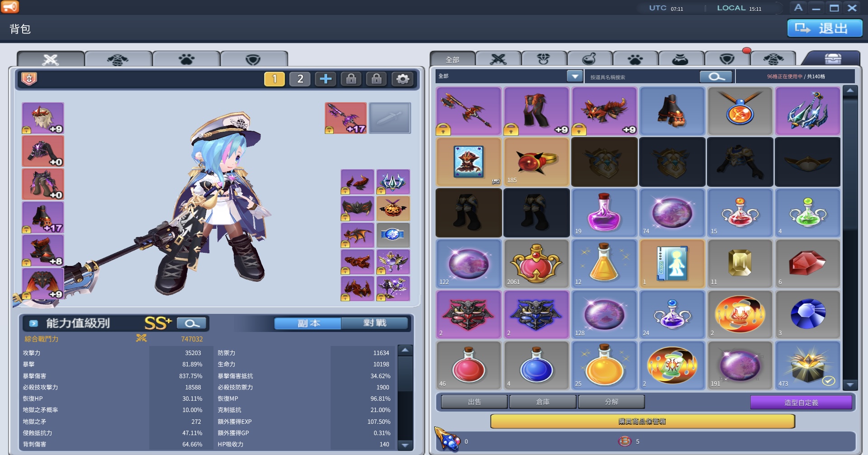Select the equipped gloves +17 slot
The image size is (868, 455).
[x=43, y=217]
